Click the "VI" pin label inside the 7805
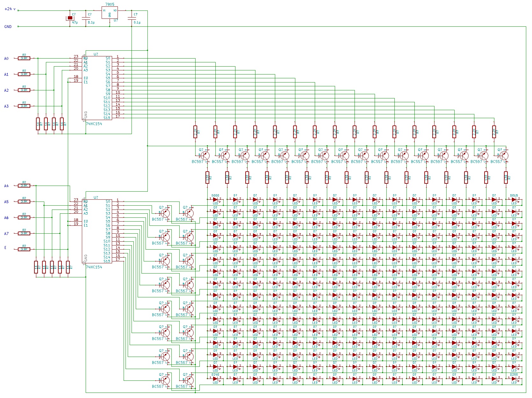Screen dimensions: 532x398 pyautogui.click(x=104, y=11)
